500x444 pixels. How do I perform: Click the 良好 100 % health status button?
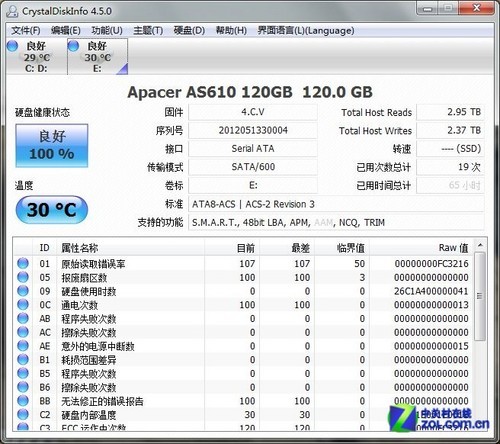coord(52,146)
